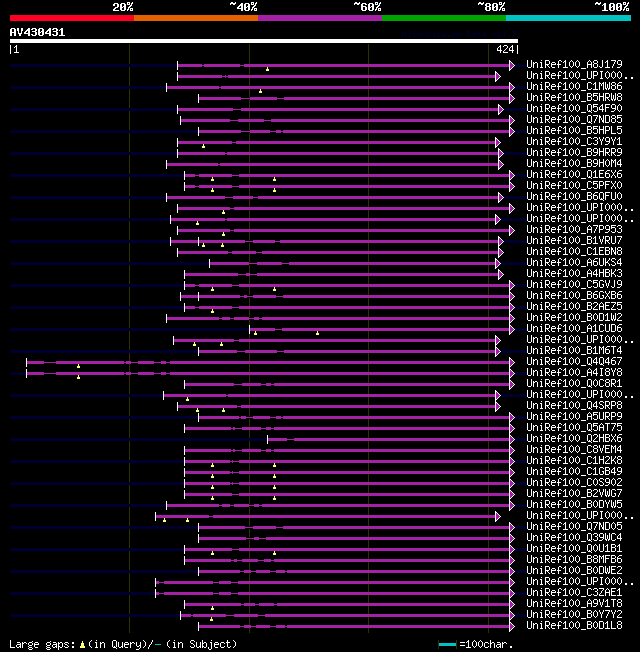The image size is (640, 652).
Task: Click the UniRef100_A5URP9 label
Action: click(x=574, y=417)
